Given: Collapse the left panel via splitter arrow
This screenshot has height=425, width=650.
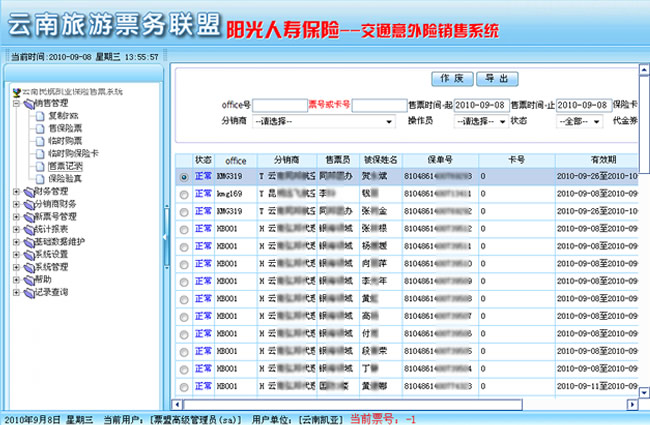Looking at the screenshot, I should 165,237.
